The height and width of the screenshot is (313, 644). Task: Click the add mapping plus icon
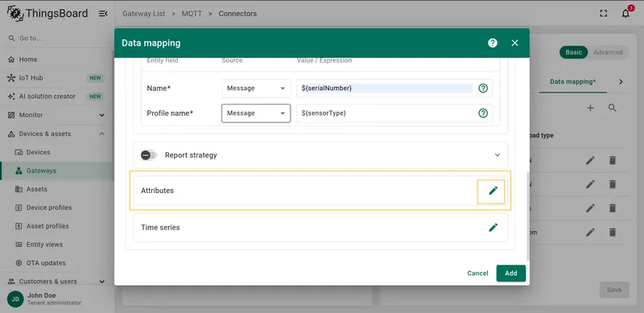pyautogui.click(x=590, y=108)
